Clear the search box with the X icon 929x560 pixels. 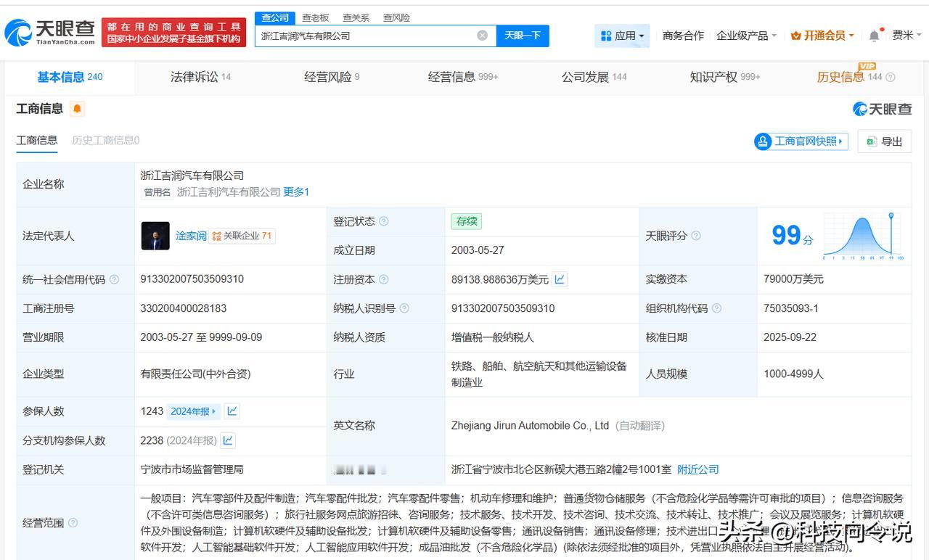[x=482, y=36]
